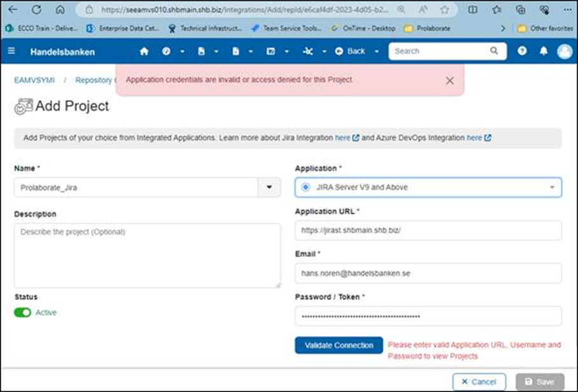Refresh the browser page
578x392 pixels.
pyautogui.click(x=36, y=10)
